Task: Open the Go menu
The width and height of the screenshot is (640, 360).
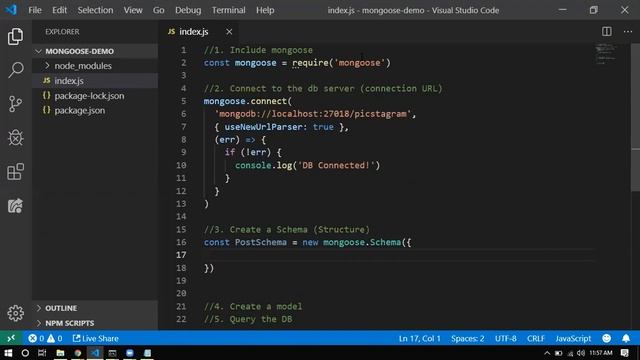Action: (x=158, y=10)
